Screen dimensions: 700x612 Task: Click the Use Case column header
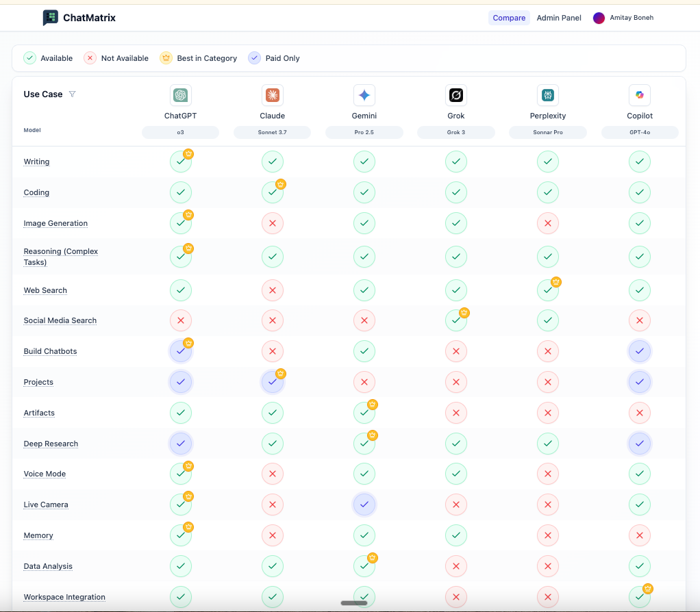[x=43, y=94]
